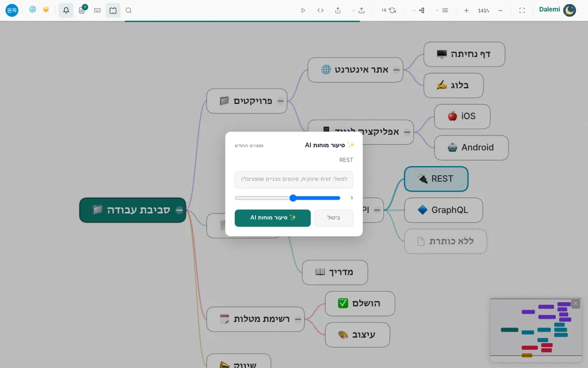Zoom out with the minus icon
588x368 pixels.
coord(500,10)
